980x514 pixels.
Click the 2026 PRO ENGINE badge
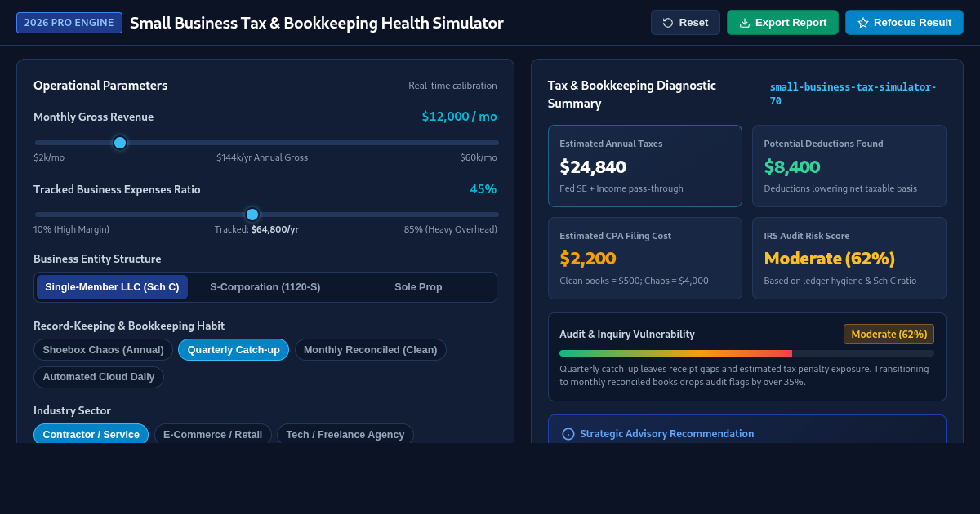click(69, 23)
